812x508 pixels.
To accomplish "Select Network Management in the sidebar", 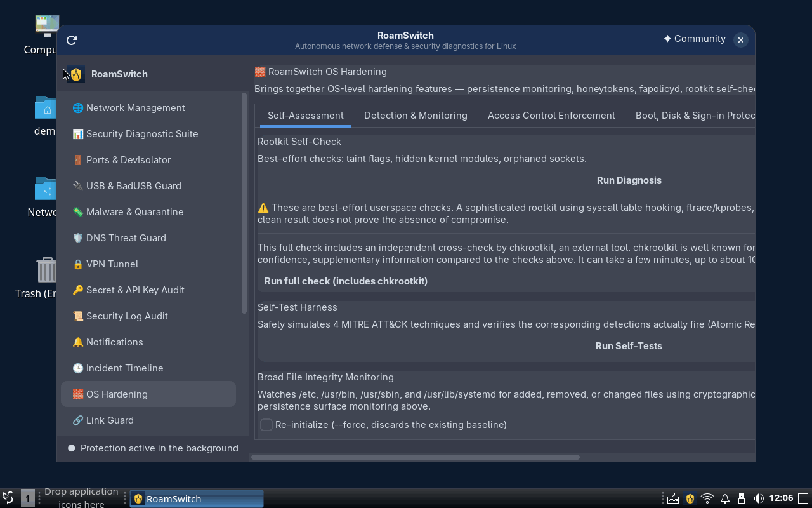I will click(x=148, y=108).
